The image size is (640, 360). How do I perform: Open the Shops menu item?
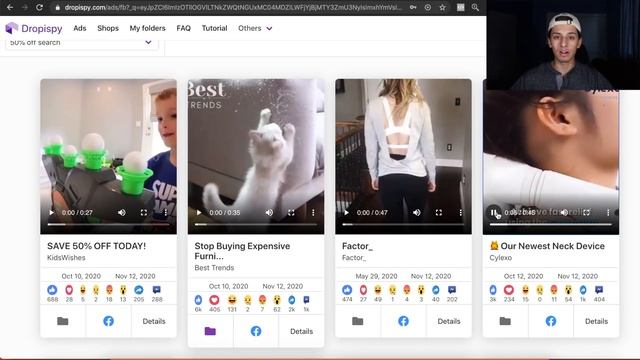point(108,28)
